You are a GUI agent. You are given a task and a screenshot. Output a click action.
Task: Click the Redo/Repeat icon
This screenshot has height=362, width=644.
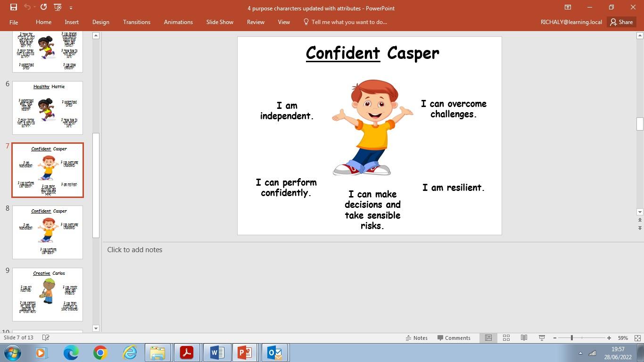(x=43, y=7)
